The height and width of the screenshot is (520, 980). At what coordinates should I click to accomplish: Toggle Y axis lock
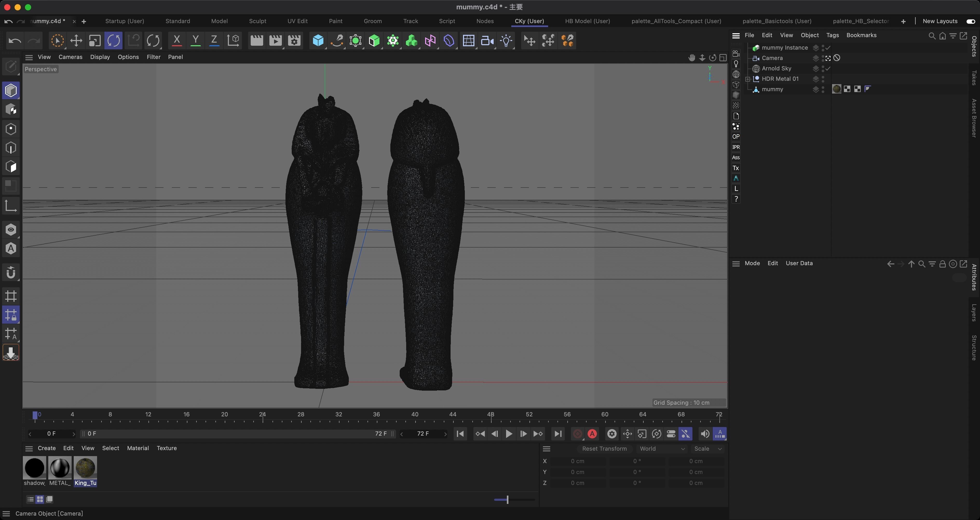click(195, 40)
